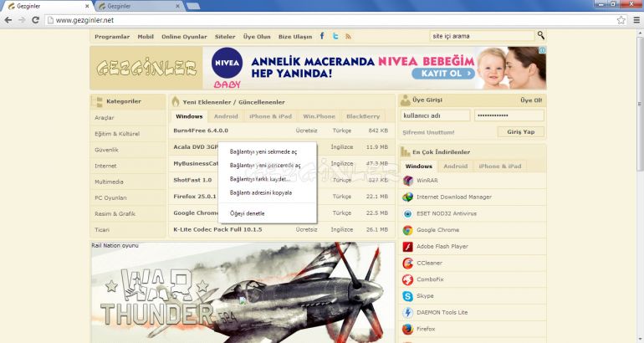Open the Chrome menu icon
Viewport: 644px width, 343px height.
pos(636,20)
